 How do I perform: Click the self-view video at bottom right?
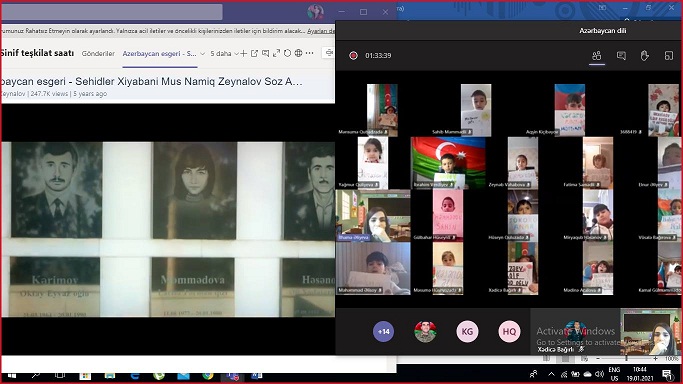pos(650,332)
